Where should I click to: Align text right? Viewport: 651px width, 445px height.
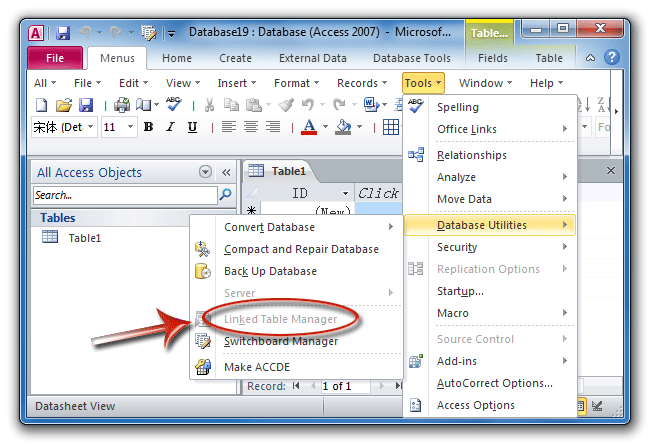pos(273,127)
